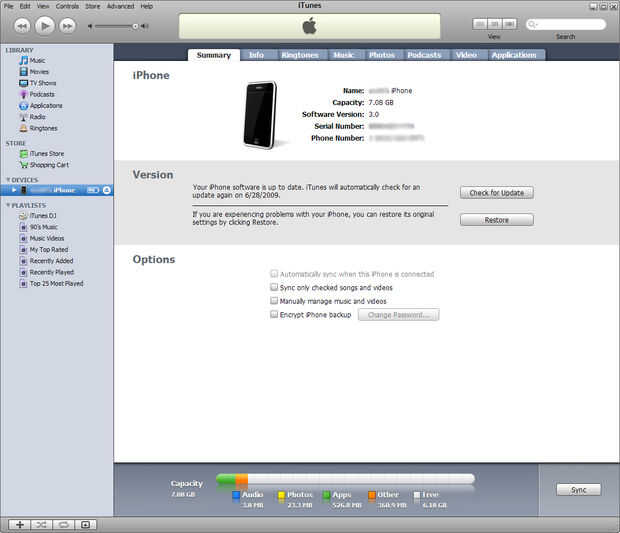
Task: Open the Store menu
Action: (x=93, y=6)
